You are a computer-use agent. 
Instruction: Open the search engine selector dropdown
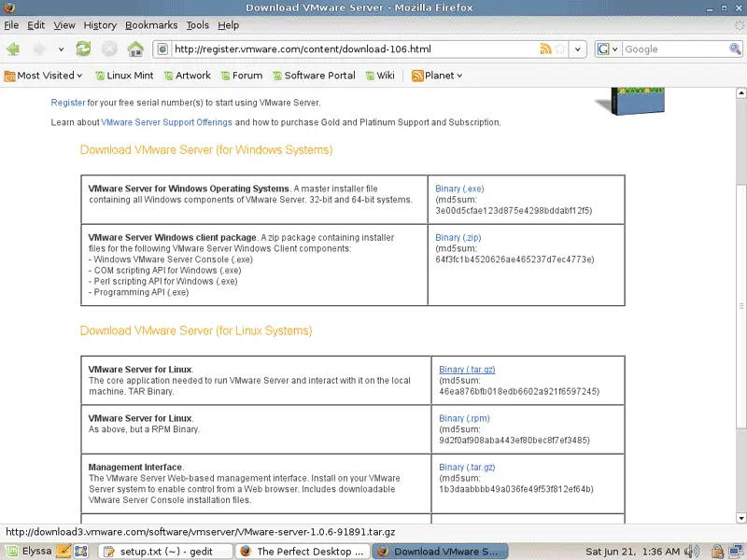pyautogui.click(x=608, y=49)
